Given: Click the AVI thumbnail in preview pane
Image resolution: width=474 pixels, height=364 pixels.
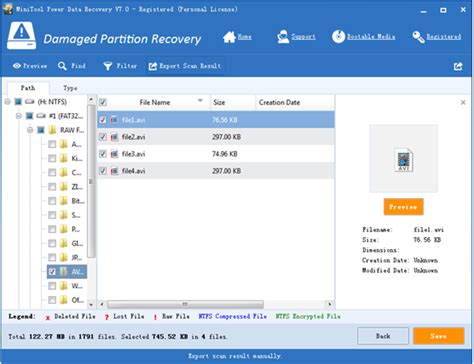Looking at the screenshot, I should coord(404,160).
